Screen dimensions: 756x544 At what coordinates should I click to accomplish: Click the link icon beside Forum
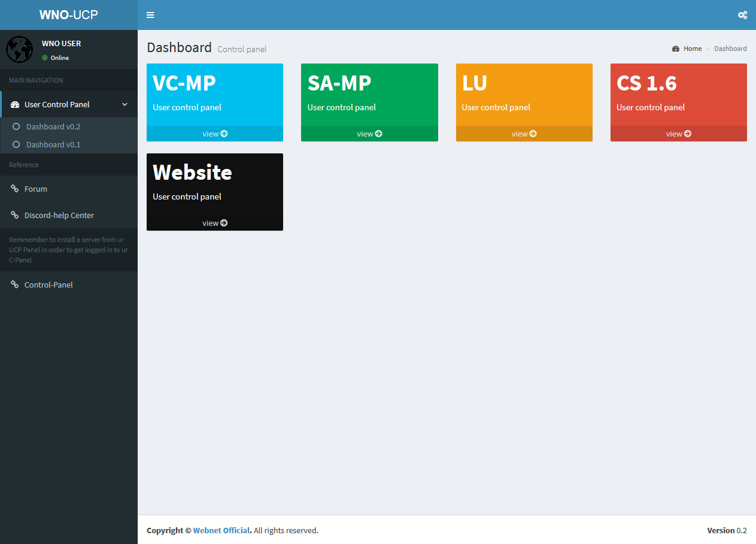pyautogui.click(x=15, y=189)
